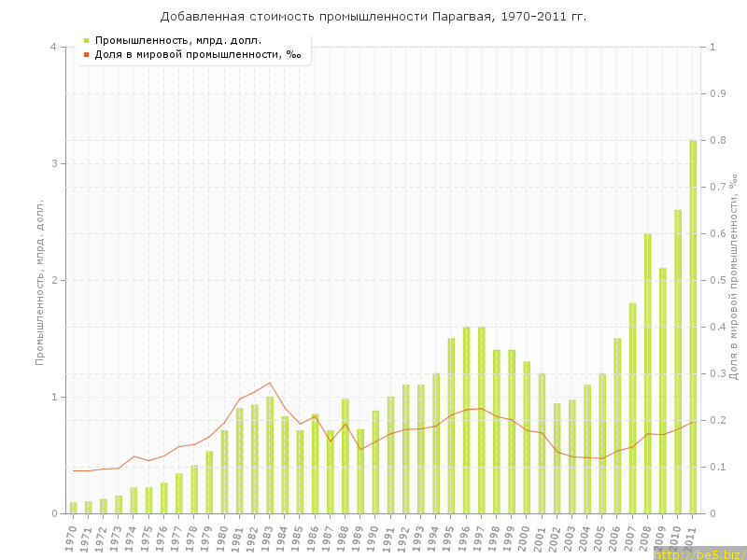Click the 1990 label on the x-axis

click(374, 538)
